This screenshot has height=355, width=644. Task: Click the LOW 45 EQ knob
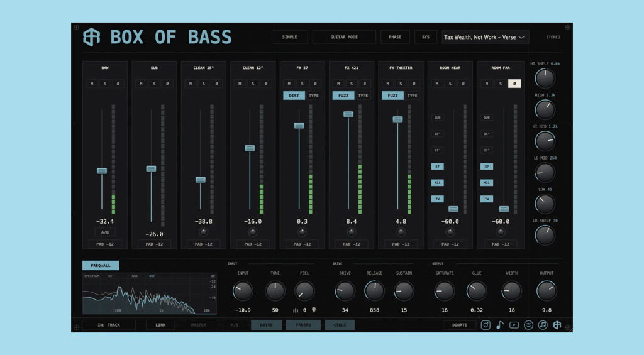coord(545,204)
